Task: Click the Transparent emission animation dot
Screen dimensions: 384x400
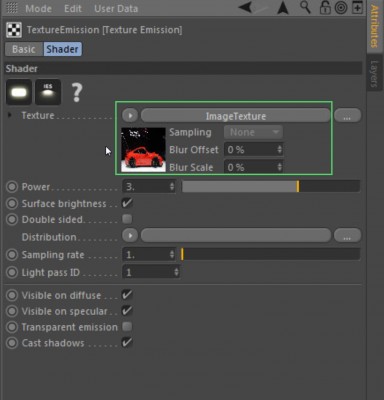Action: point(12,327)
